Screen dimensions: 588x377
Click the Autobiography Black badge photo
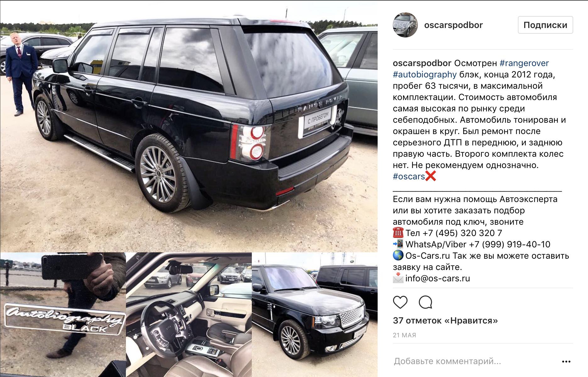[63, 315]
